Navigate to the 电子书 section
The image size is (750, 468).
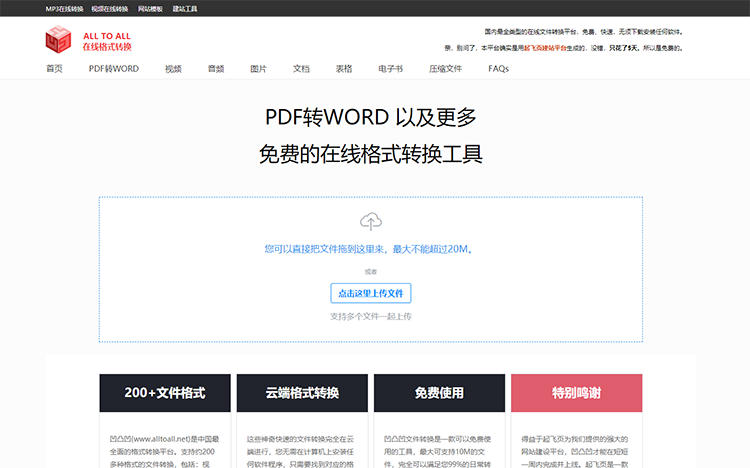coord(390,69)
